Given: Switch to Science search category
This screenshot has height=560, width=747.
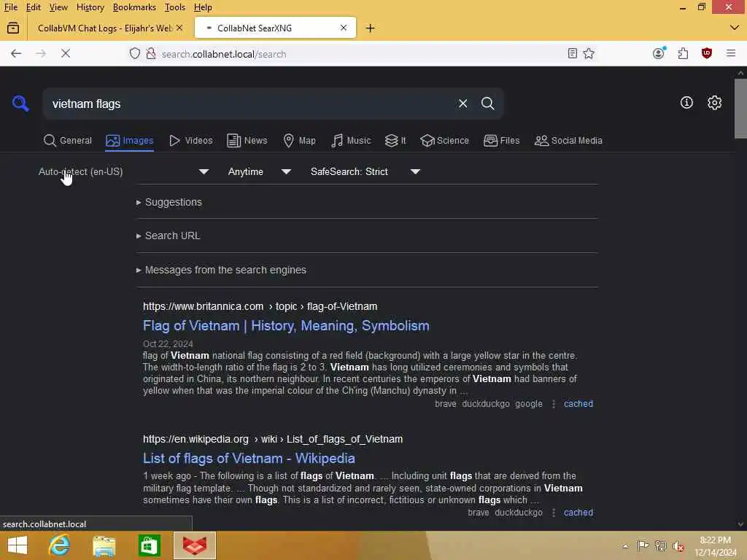Looking at the screenshot, I should (444, 141).
